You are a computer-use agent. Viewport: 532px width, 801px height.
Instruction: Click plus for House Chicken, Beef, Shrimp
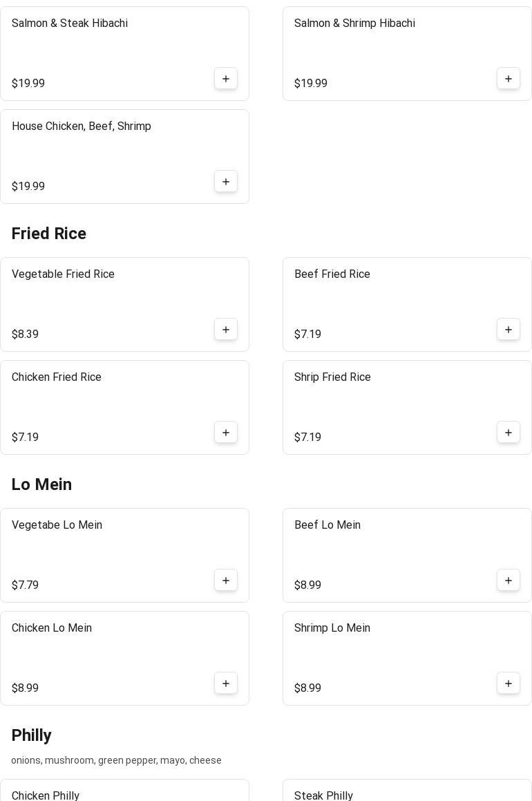(x=226, y=182)
